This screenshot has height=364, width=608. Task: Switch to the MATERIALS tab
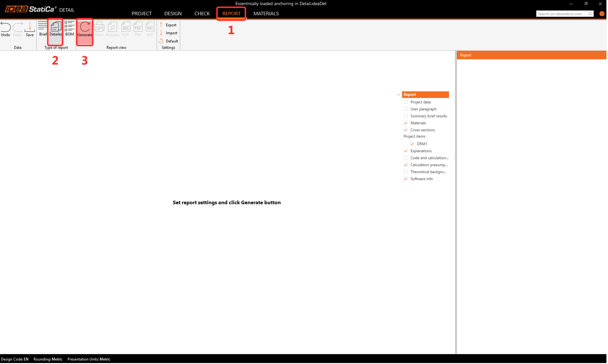[266, 13]
